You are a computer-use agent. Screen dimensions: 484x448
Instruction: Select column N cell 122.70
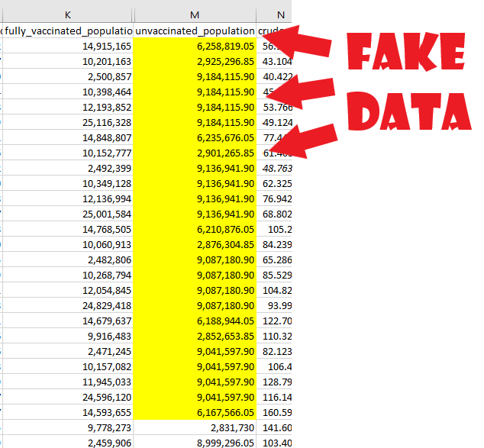pos(274,321)
